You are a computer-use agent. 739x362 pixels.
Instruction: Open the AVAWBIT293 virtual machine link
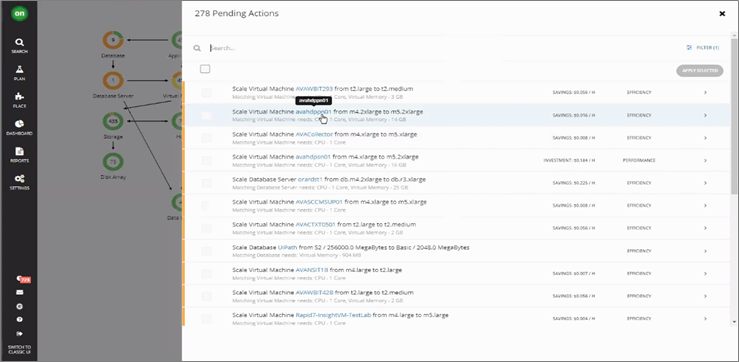click(x=314, y=89)
